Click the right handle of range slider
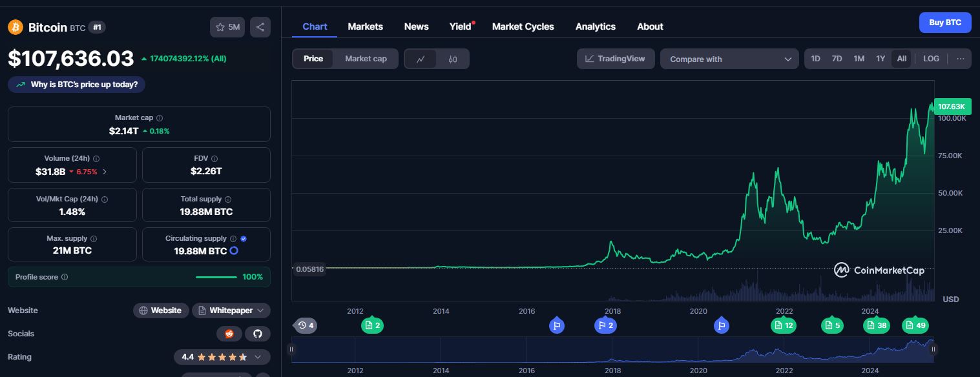Image resolution: width=980 pixels, height=377 pixels. coord(934,350)
